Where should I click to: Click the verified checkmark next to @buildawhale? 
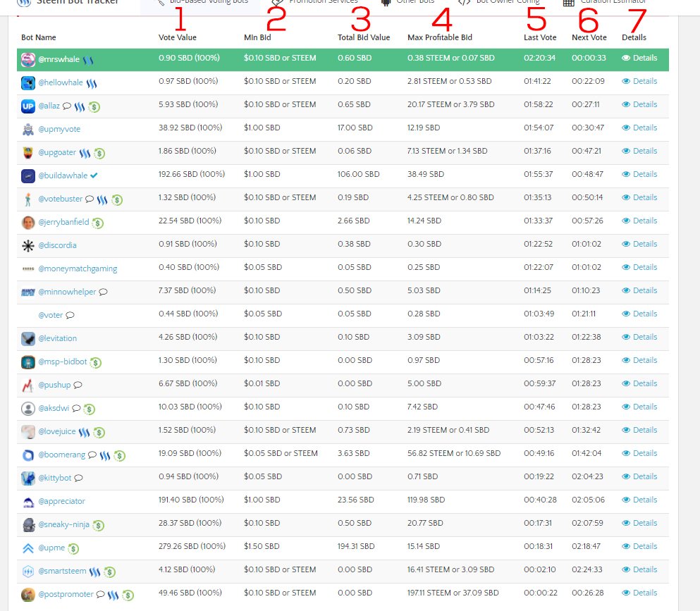coord(94,175)
